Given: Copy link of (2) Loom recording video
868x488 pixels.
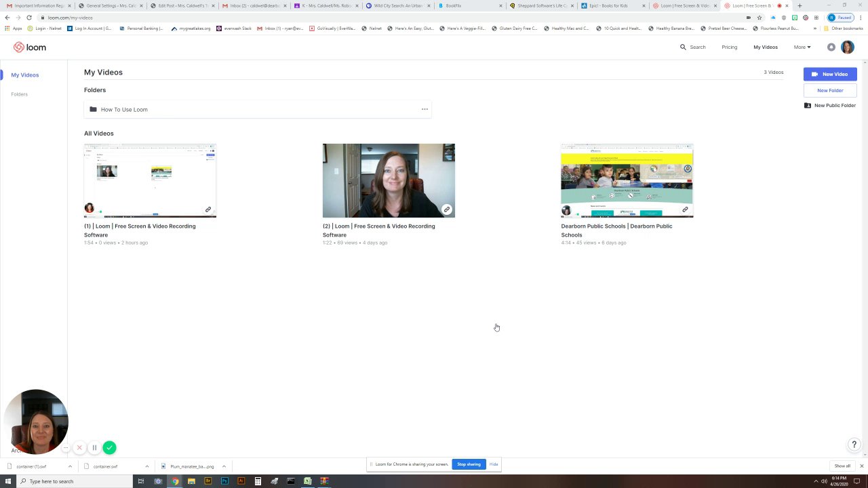Looking at the screenshot, I should (x=447, y=209).
